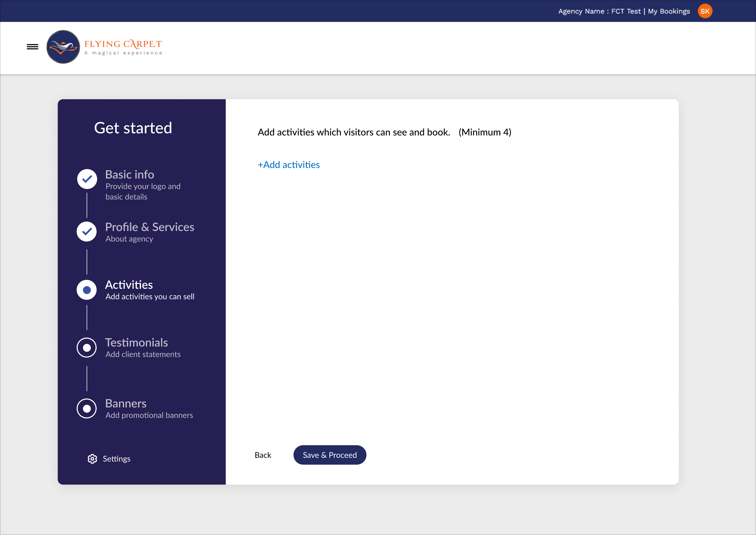
Task: Click 'Add promotional banners' text
Action: click(149, 415)
